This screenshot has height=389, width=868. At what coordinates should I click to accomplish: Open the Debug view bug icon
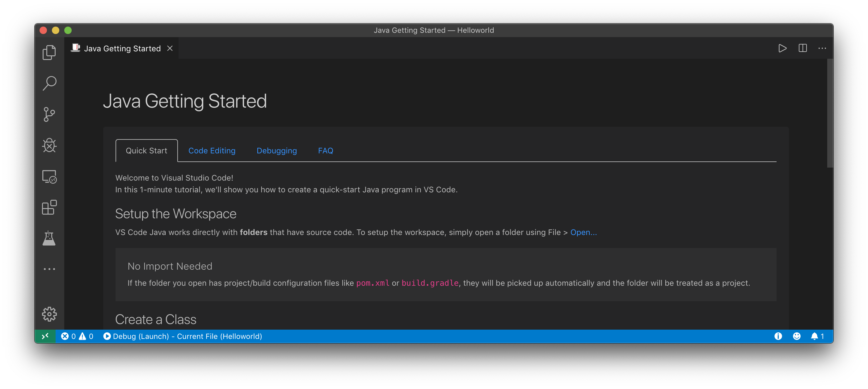[x=49, y=145]
